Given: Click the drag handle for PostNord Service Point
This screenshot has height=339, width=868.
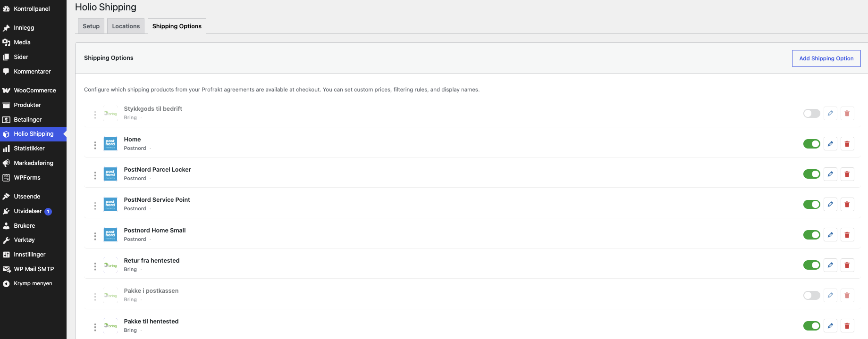Looking at the screenshot, I should click(x=95, y=206).
